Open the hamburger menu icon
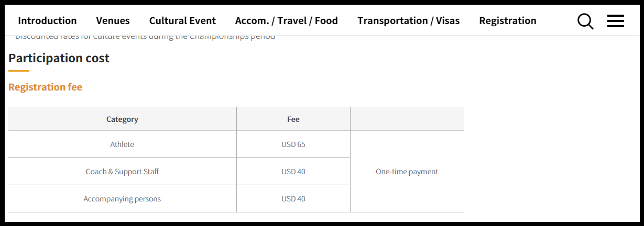 [615, 21]
